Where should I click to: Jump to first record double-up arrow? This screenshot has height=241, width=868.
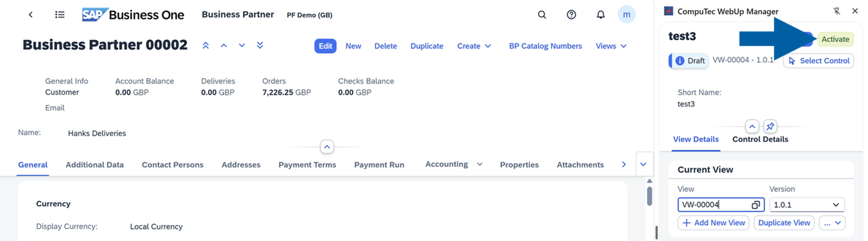pyautogui.click(x=206, y=46)
